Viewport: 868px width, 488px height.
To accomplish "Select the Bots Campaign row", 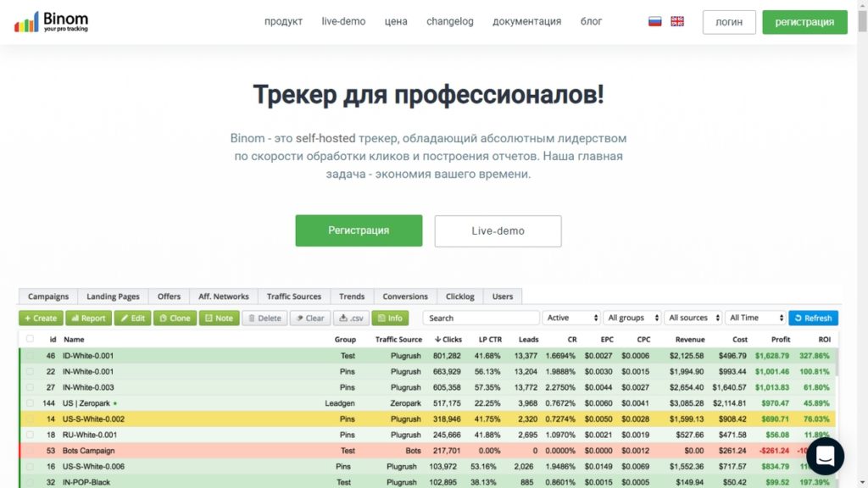I will tap(427, 451).
